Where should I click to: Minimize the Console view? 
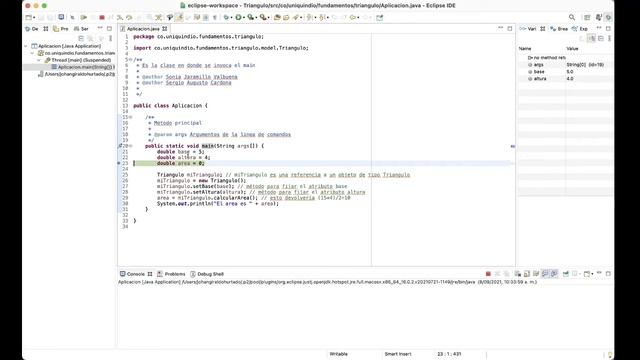click(599, 273)
